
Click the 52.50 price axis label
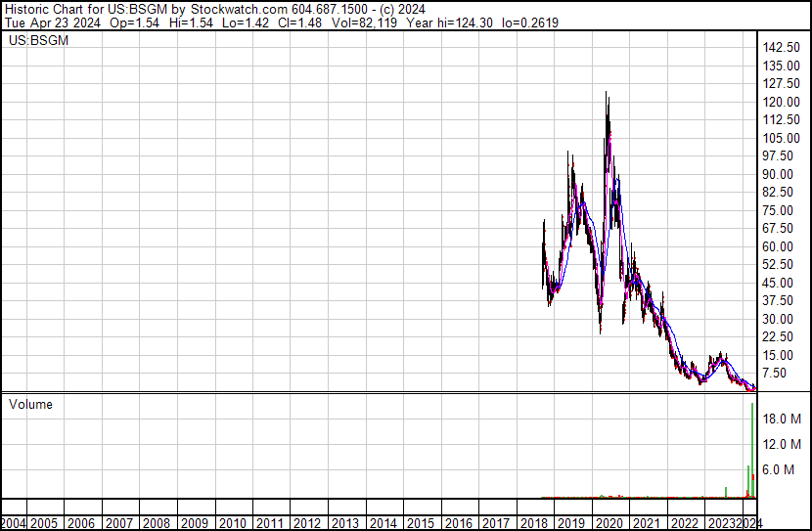point(778,264)
